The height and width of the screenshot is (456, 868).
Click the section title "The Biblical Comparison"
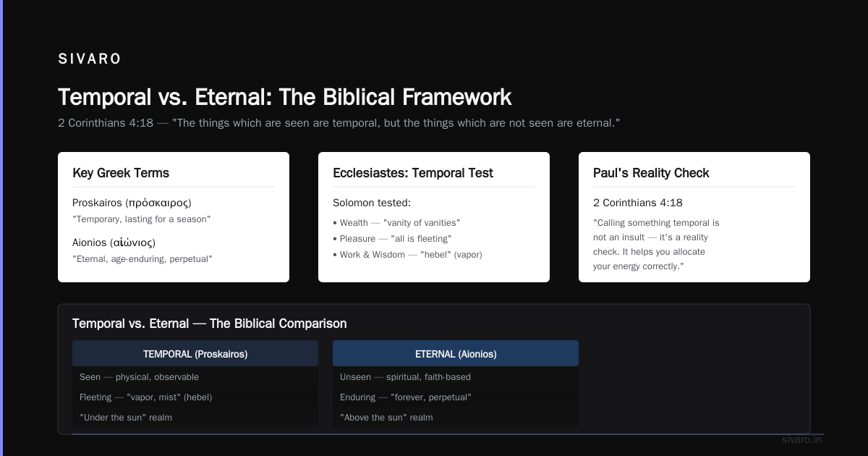[x=210, y=324]
